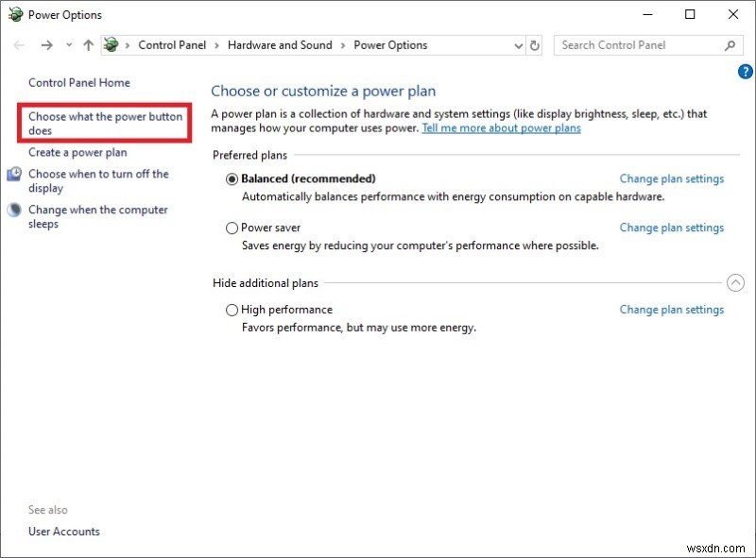Open the address bar history dropdown
This screenshot has width=756, height=558.
518,45
